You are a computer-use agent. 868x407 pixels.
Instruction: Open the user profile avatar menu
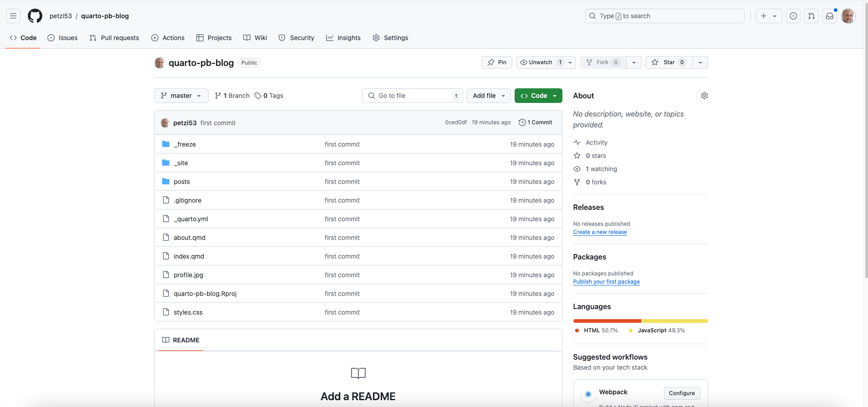[x=848, y=16]
